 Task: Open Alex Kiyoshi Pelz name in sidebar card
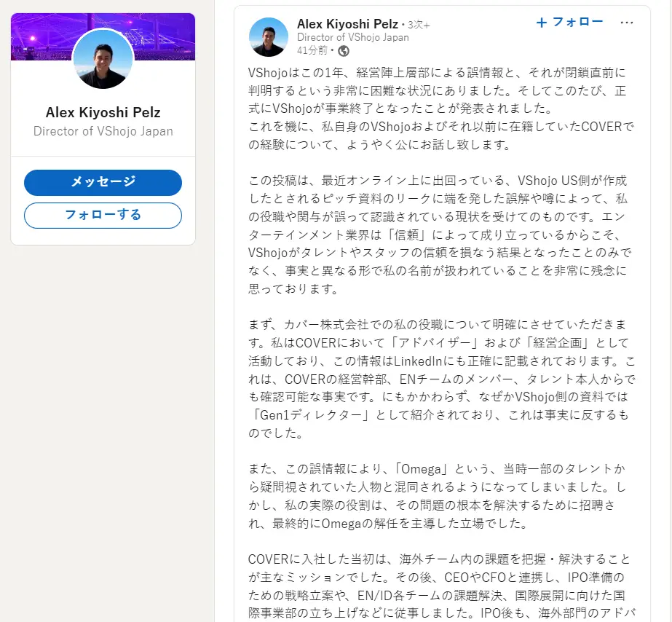coord(103,112)
